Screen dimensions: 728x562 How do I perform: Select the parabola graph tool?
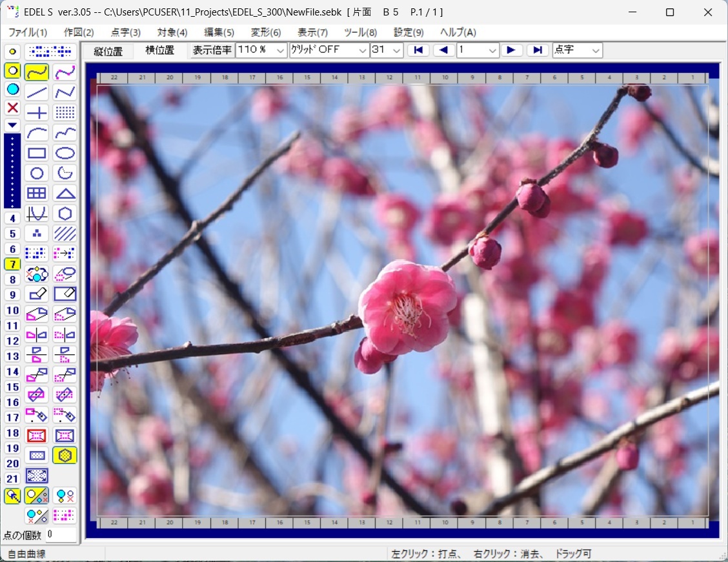tap(37, 214)
